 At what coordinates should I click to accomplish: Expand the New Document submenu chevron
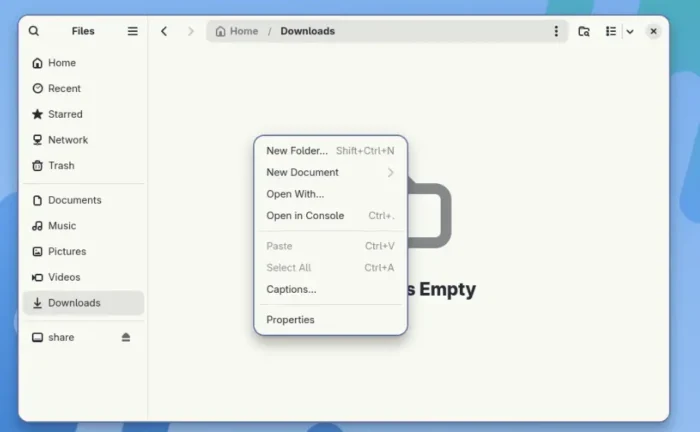click(391, 172)
